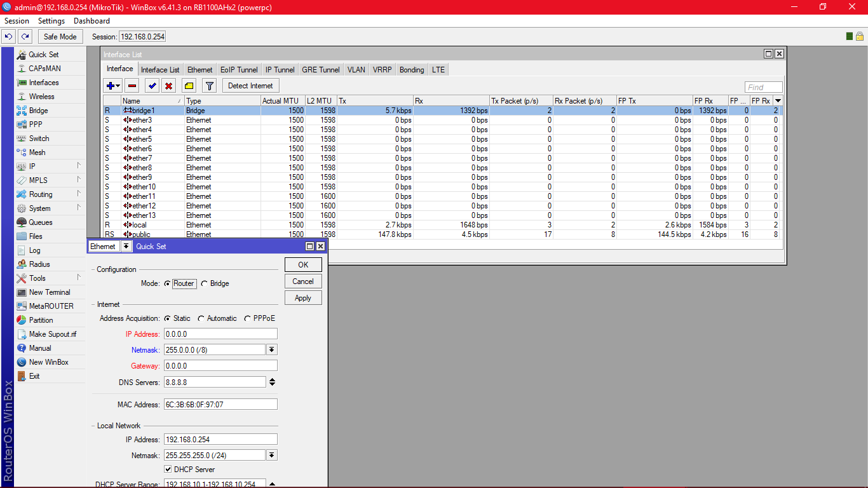Open the Firewall-related IP sidebar item
The width and height of the screenshot is (868, 488).
coord(31,166)
